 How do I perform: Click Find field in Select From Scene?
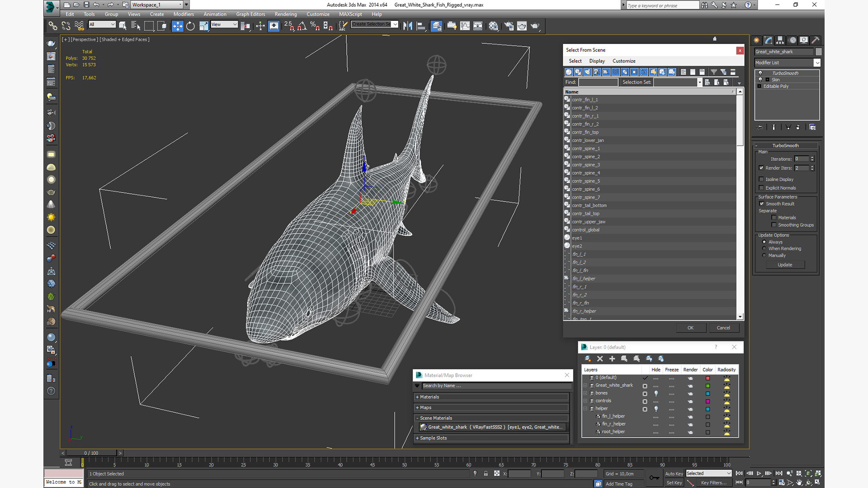pos(598,82)
